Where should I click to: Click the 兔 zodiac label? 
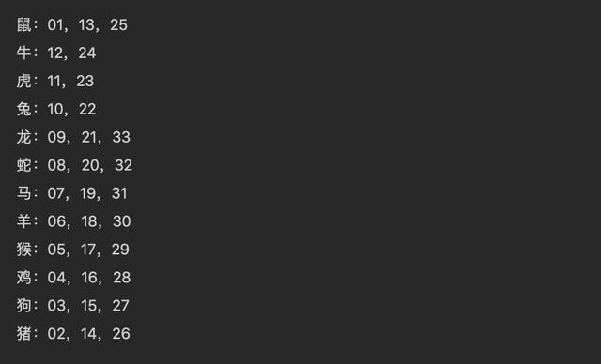(x=23, y=109)
